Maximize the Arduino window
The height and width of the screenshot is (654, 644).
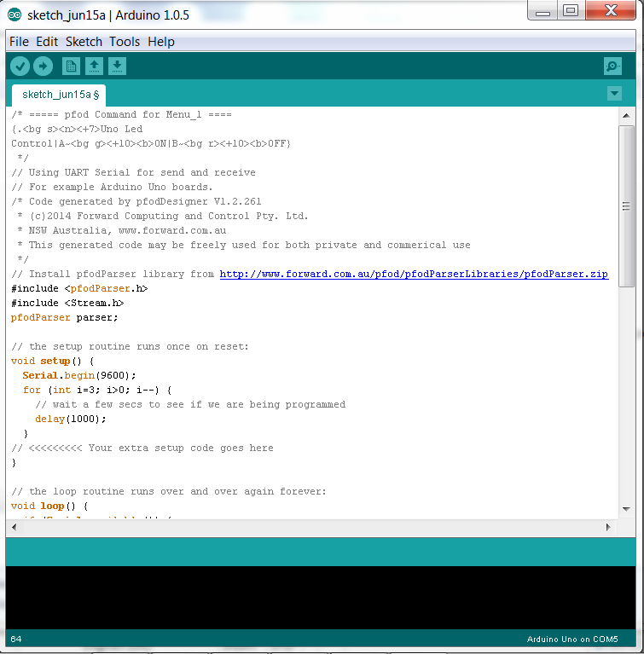[571, 10]
